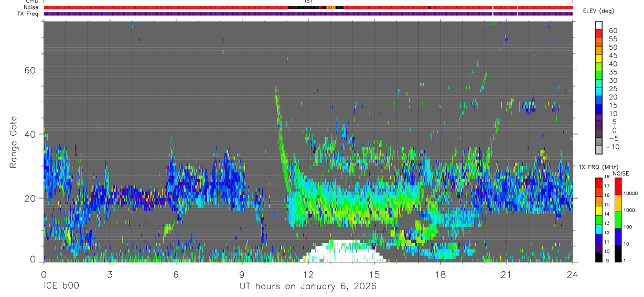The height and width of the screenshot is (297, 644).
Task: Click the '18' tick label on the time axis
Action: tap(440, 274)
